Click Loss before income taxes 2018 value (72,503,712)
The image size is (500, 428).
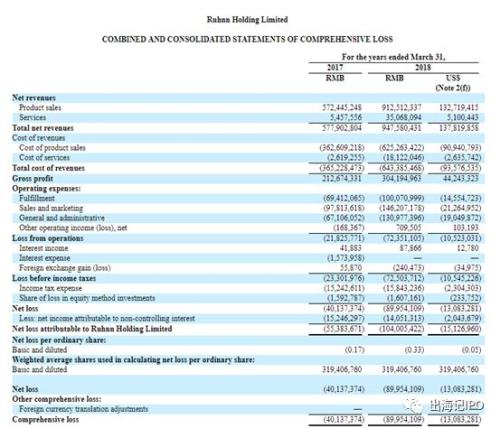coord(402,278)
